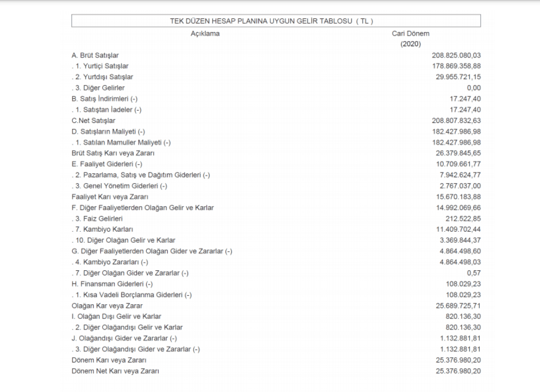Click the value 11.409.702,44
The image size is (540, 392).
[x=458, y=229]
